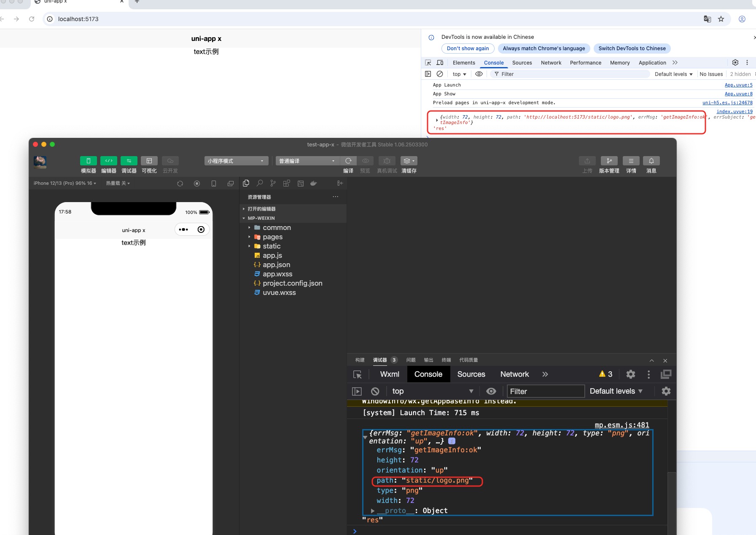Toggle the 可视化 visual panel
756x535 pixels.
149,161
